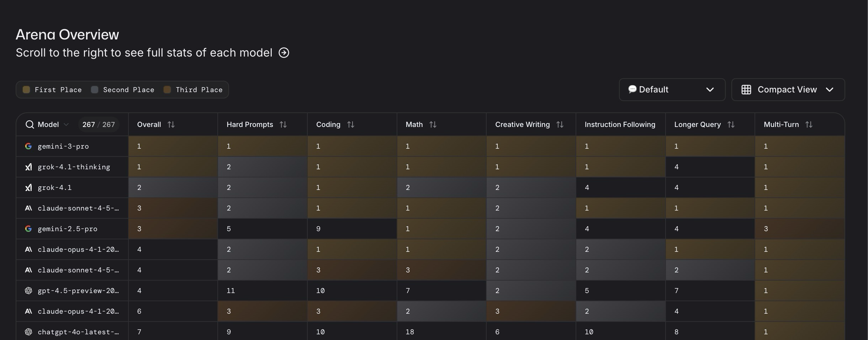This screenshot has width=868, height=340.
Task: Click the Instruction Following column header
Action: point(620,124)
